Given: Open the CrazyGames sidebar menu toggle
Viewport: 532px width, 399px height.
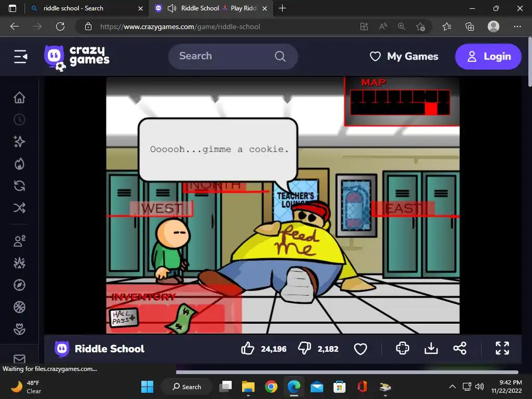Looking at the screenshot, I should [x=20, y=57].
